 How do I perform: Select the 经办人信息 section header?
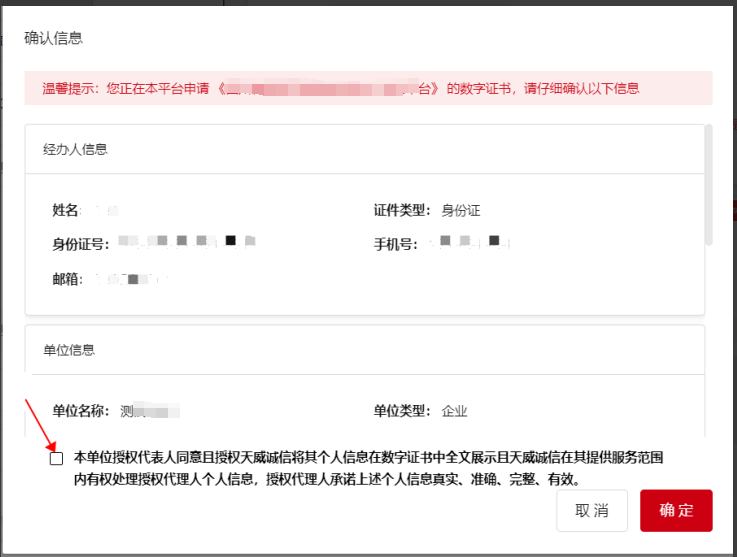pyautogui.click(x=75, y=149)
